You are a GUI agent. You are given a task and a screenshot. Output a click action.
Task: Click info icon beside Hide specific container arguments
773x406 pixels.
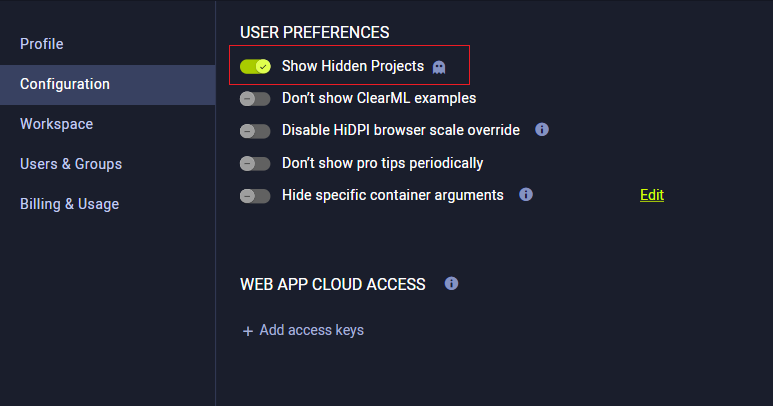pyautogui.click(x=526, y=194)
